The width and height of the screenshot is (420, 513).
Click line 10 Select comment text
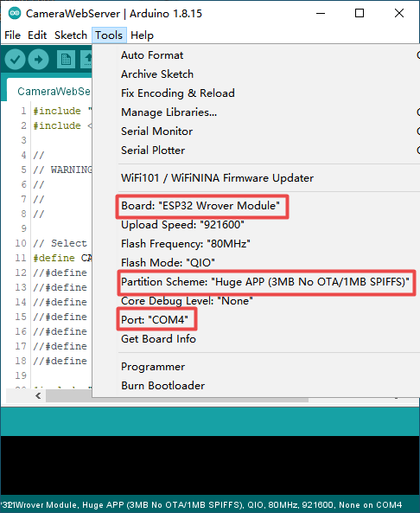(60, 243)
